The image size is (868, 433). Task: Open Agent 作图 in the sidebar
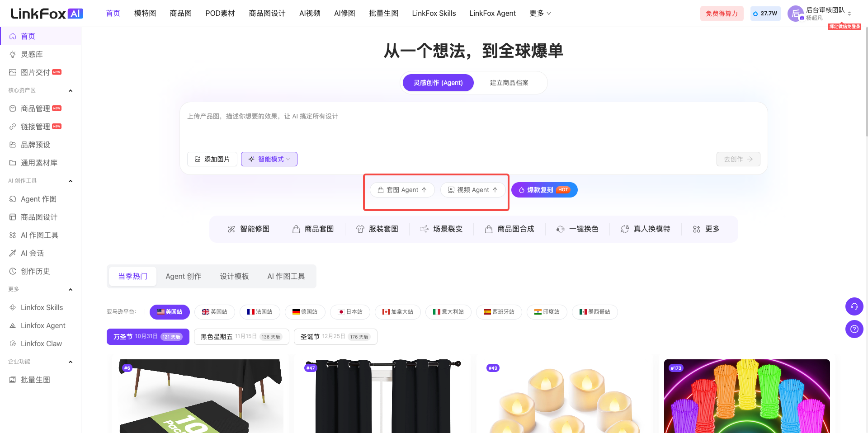coord(41,199)
